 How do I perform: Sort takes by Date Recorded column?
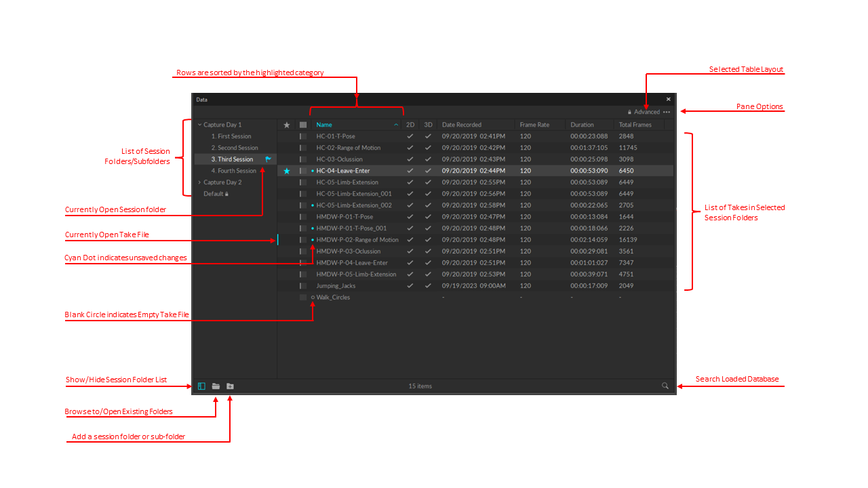click(462, 125)
